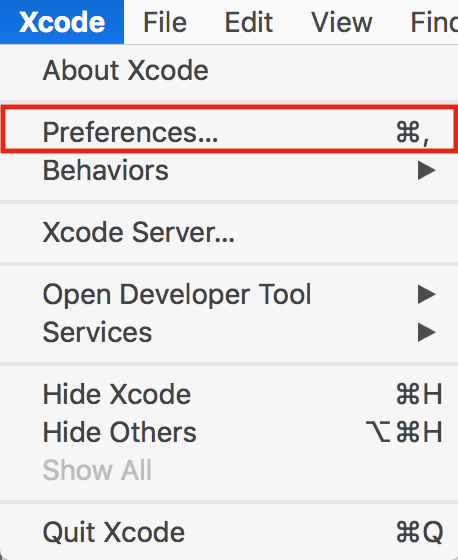Expand Open Developer Tool disclosure arrow
458x560 pixels.
click(427, 295)
